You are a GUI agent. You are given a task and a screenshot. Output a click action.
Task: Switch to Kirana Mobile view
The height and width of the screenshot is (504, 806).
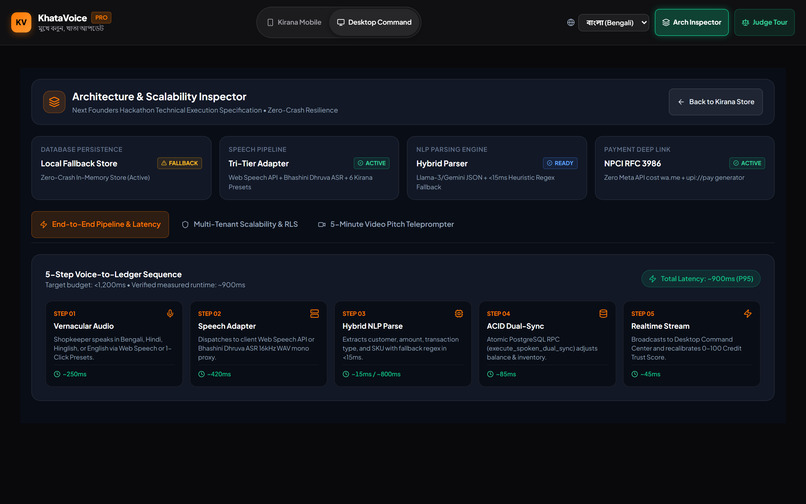coord(294,23)
